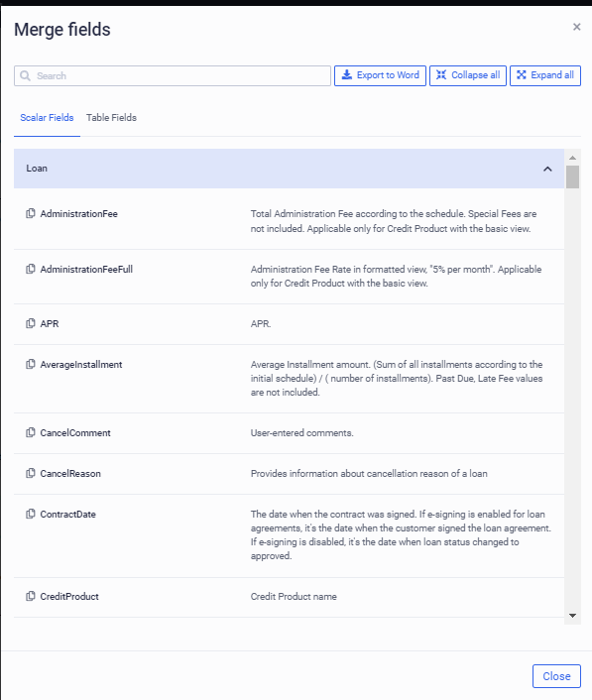Copy the AdministrationFeeFull merge field

31,269
